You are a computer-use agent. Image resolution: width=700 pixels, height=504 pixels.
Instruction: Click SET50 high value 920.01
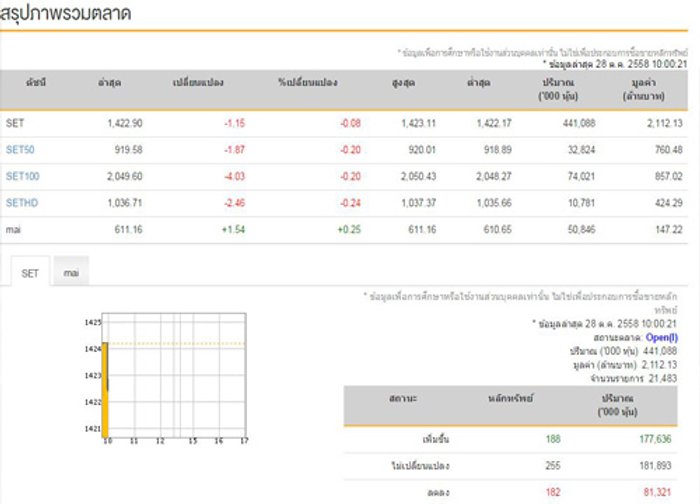point(422,150)
